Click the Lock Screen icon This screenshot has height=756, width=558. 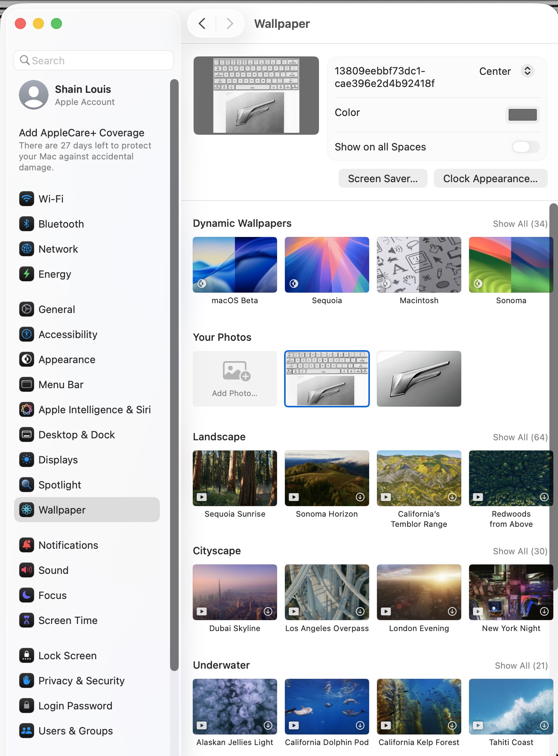coord(27,655)
